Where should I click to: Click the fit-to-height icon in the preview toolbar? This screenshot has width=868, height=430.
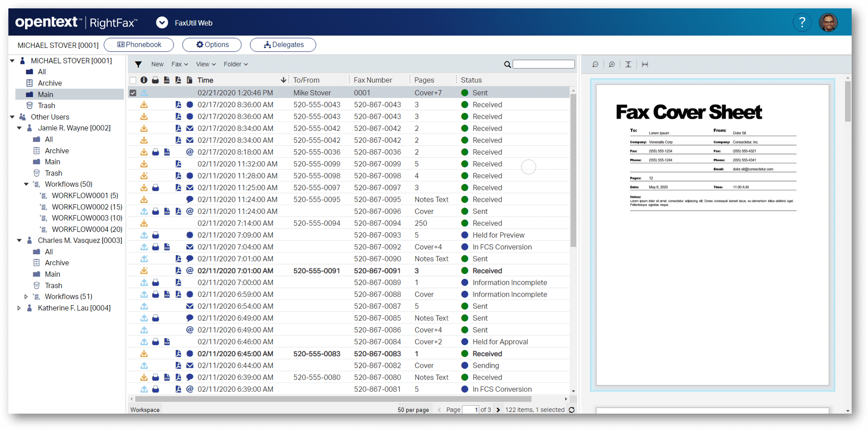coord(628,64)
